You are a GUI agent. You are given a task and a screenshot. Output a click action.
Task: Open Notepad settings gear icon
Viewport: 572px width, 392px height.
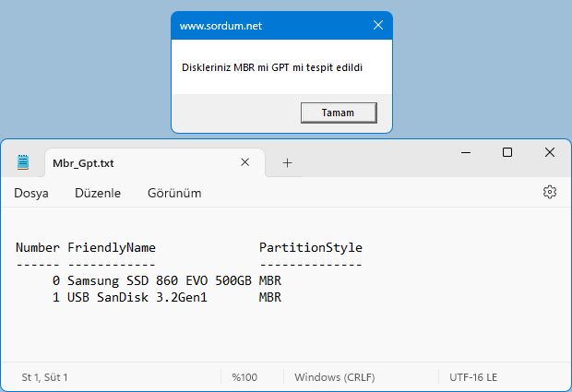550,192
